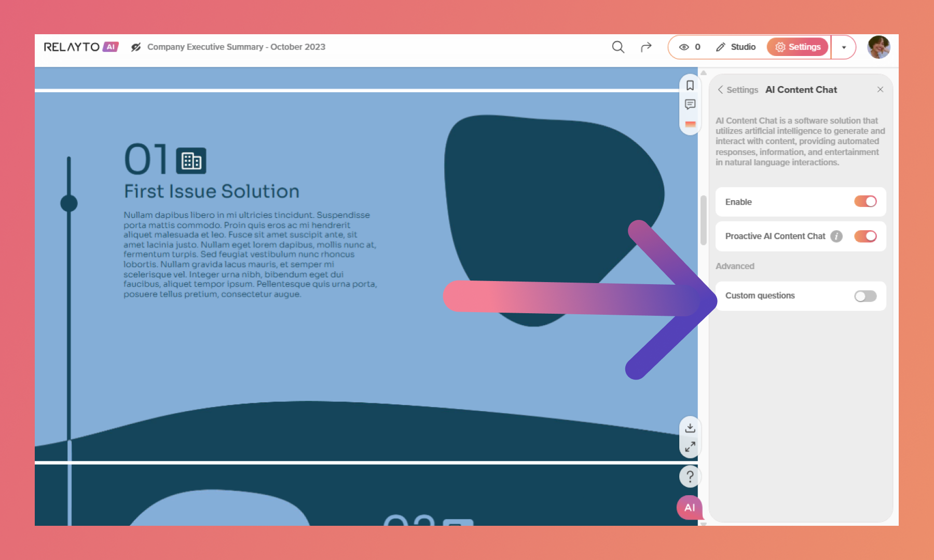Open the AI chat bubble

[x=690, y=508]
